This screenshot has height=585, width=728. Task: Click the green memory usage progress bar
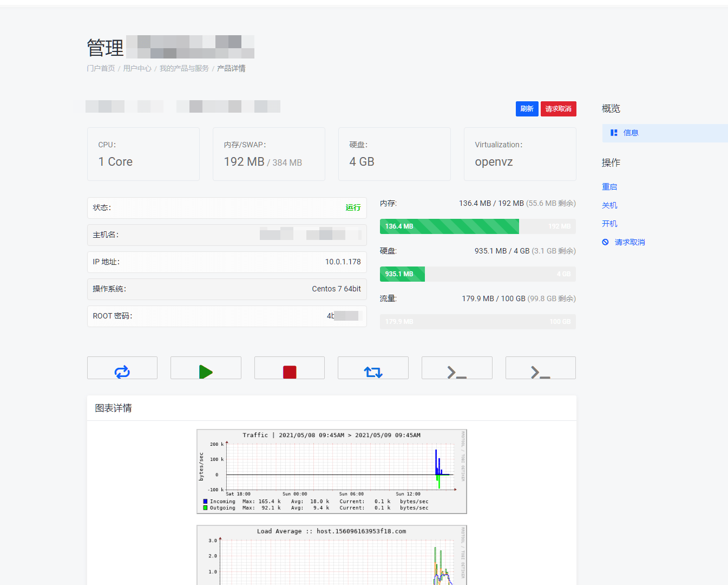pyautogui.click(x=449, y=226)
